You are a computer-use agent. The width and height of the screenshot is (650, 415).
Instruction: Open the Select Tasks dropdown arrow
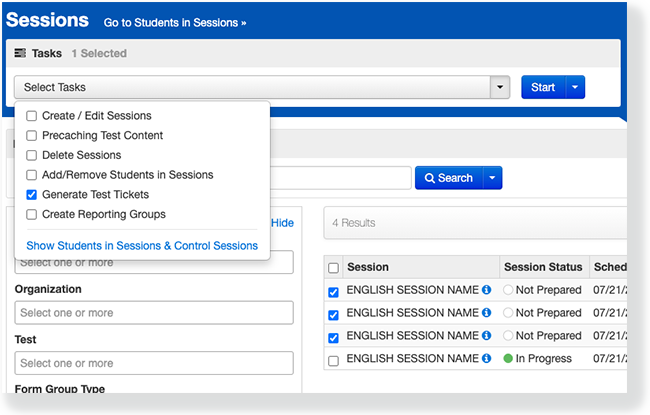(x=500, y=88)
